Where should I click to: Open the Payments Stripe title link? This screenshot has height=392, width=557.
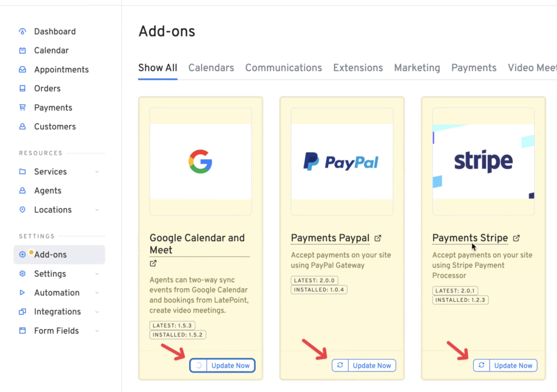tap(470, 238)
